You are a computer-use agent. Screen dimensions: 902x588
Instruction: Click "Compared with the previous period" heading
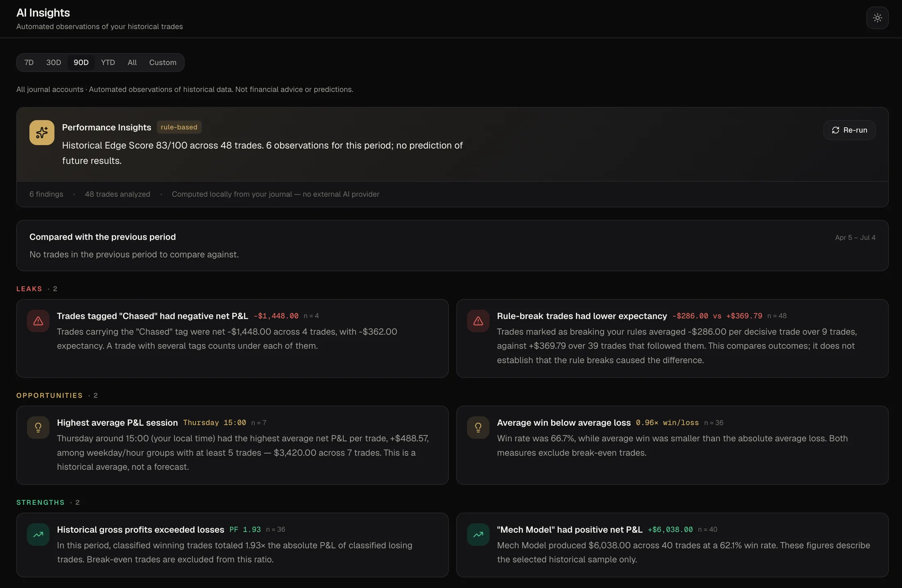(x=102, y=237)
